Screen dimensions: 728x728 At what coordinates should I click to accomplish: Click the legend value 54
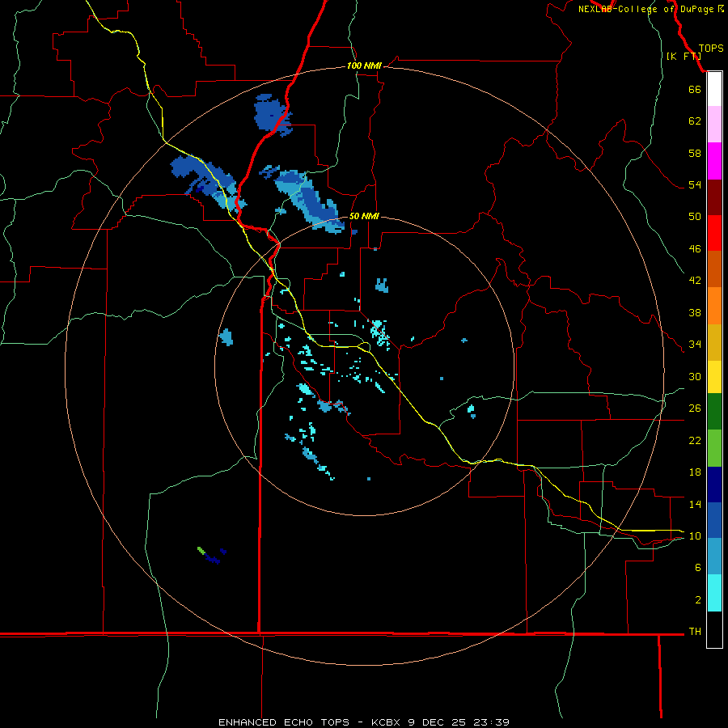point(695,184)
